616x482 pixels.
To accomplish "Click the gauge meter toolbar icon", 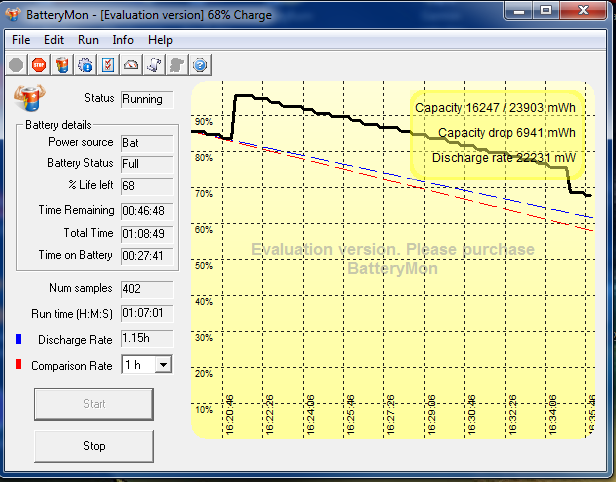I will (x=131, y=65).
